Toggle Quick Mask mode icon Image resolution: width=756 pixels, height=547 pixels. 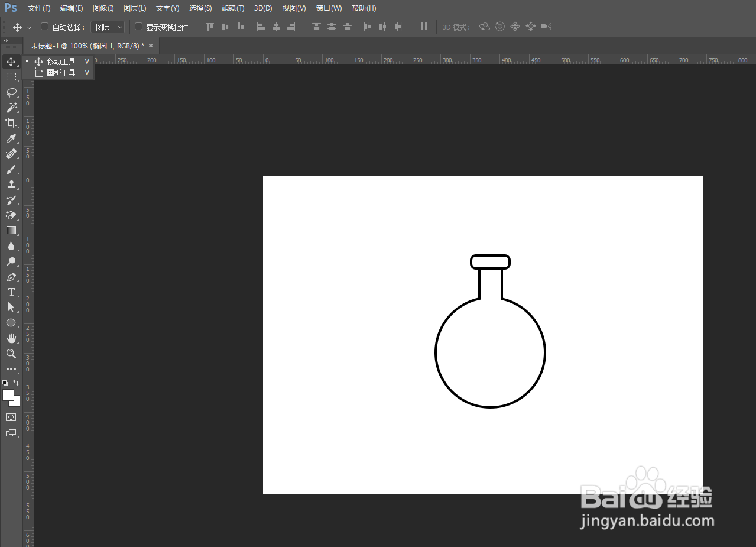coord(11,417)
